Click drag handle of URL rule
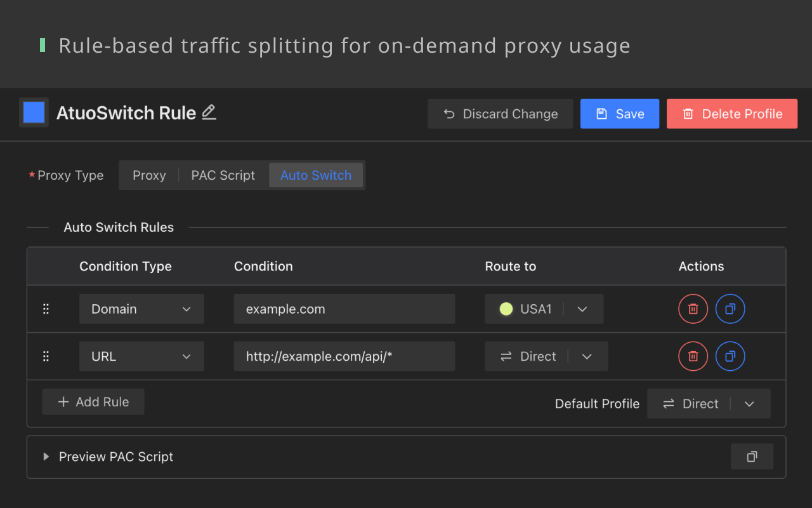Viewport: 812px width, 508px height. (x=46, y=356)
